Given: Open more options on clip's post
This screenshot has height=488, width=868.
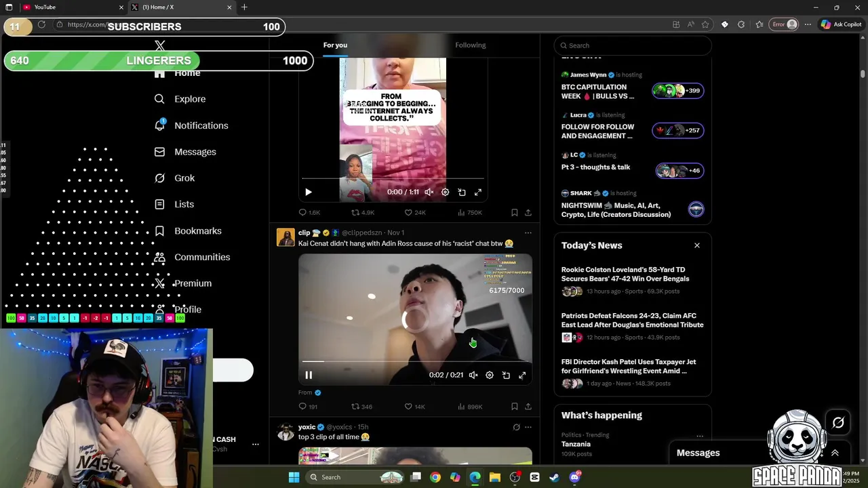Looking at the screenshot, I should 528,232.
